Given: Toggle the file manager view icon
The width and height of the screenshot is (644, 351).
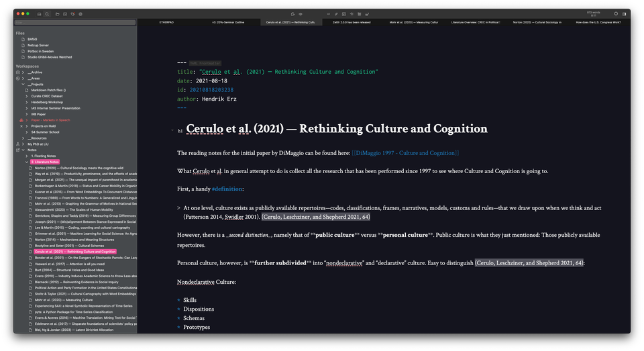Looking at the screenshot, I should pos(40,14).
